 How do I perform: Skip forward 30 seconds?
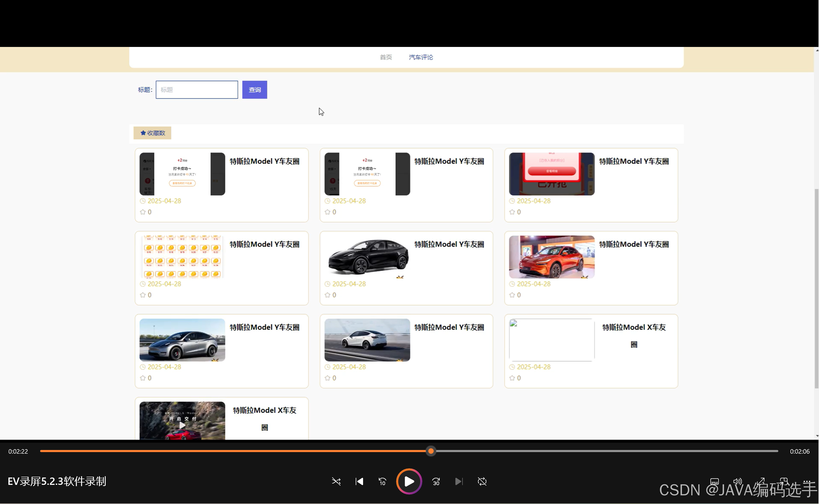tap(436, 481)
